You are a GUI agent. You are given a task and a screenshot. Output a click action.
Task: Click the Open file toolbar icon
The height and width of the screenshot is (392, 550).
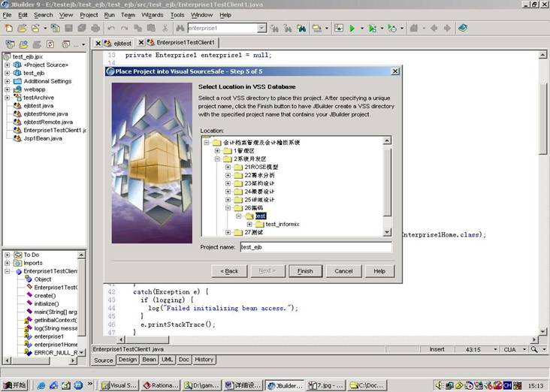pos(22,28)
